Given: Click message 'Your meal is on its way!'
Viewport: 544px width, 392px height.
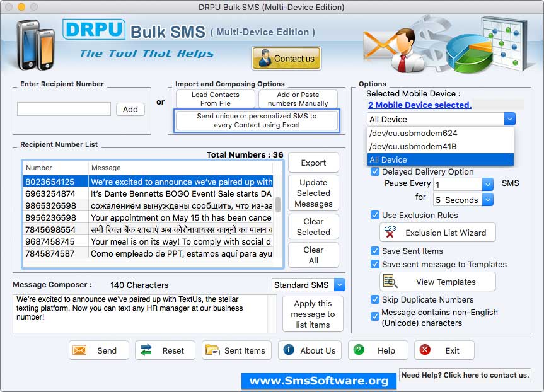Looking at the screenshot, I should 181,241.
